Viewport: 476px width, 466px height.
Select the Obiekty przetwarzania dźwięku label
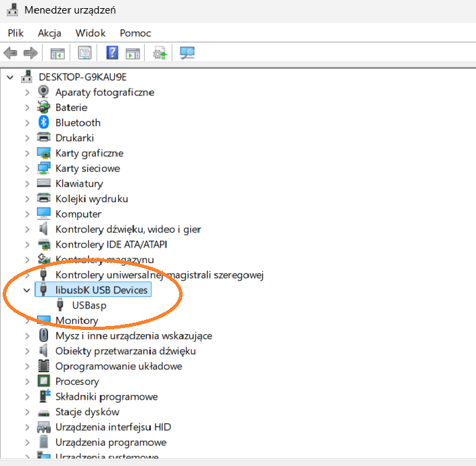tap(126, 351)
